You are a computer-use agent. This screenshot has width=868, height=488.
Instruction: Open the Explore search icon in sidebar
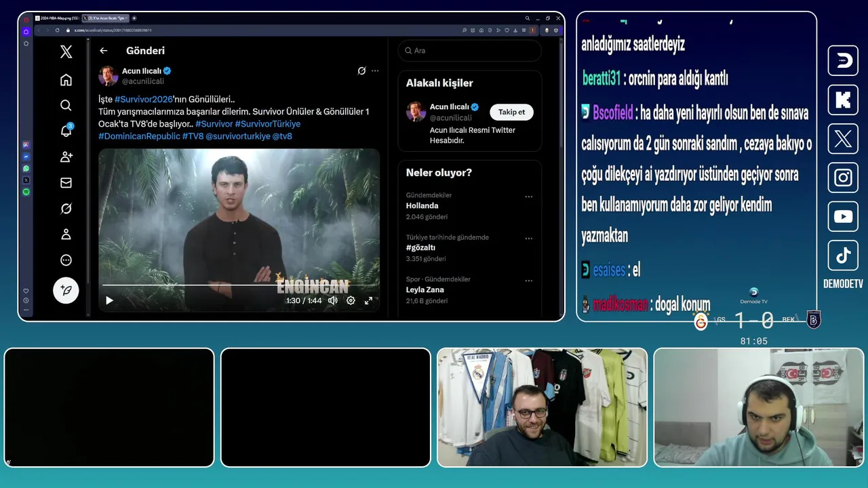click(66, 106)
